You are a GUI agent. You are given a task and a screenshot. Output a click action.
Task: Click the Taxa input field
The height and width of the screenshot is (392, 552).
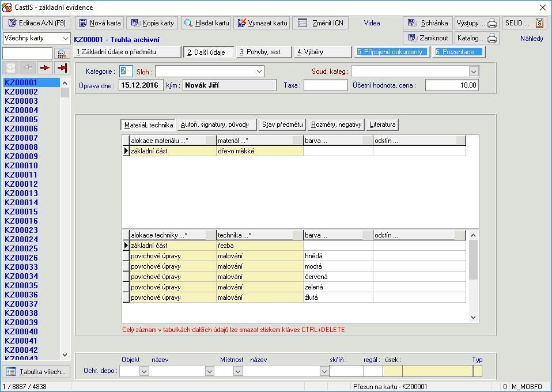[x=326, y=85]
